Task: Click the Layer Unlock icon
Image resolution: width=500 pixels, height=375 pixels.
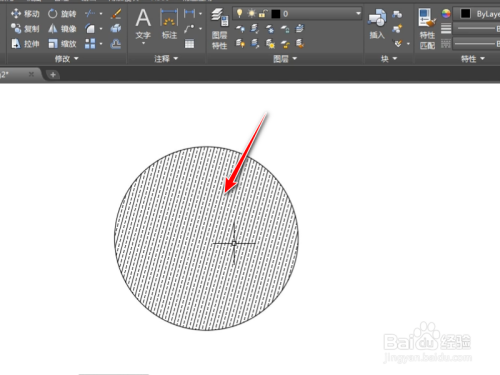Action: coord(285,44)
